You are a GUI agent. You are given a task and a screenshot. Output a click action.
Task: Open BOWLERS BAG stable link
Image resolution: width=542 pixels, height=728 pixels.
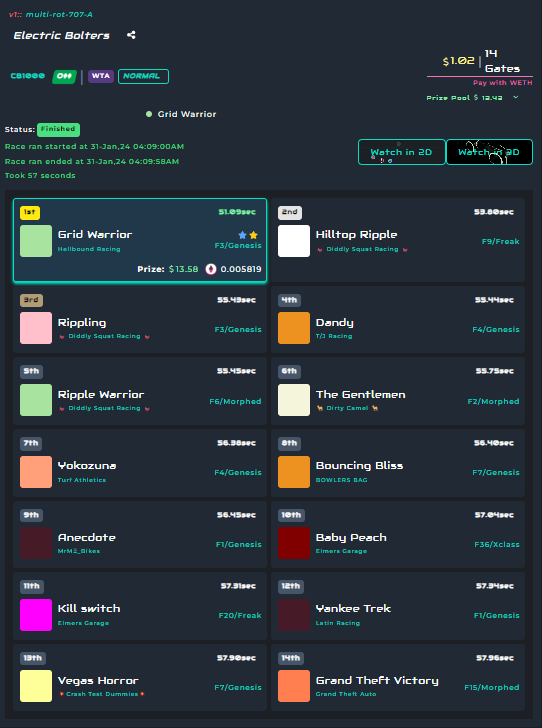(x=341, y=480)
